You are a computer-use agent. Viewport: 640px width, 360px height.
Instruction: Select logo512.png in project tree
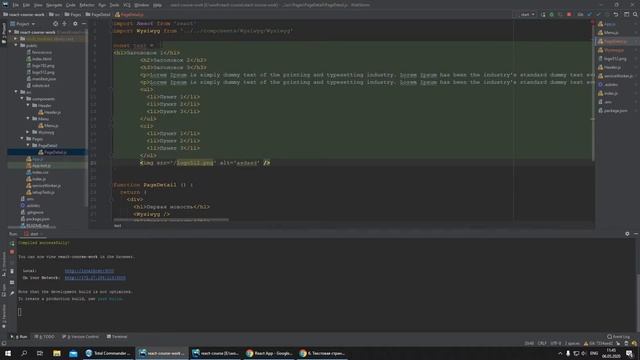point(40,72)
